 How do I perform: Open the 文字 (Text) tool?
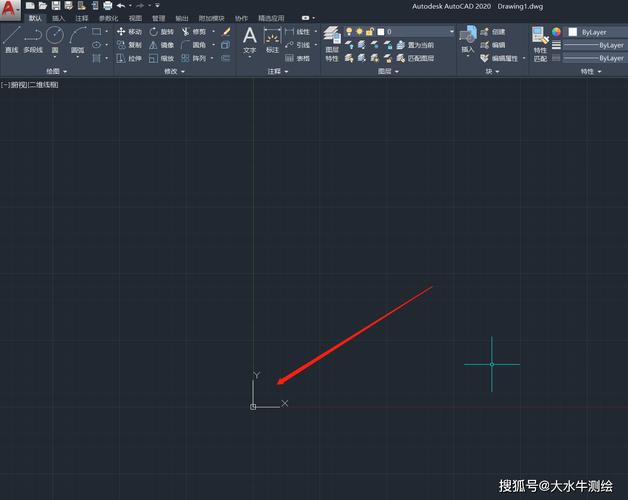point(249,39)
